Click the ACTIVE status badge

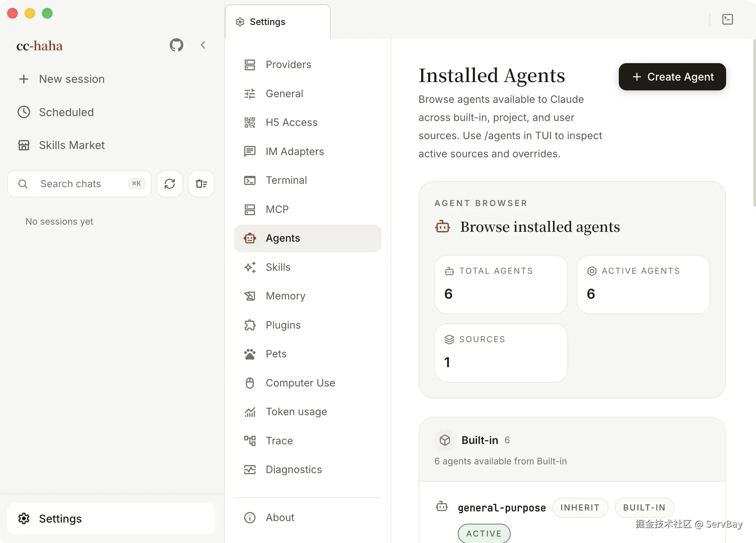point(484,533)
